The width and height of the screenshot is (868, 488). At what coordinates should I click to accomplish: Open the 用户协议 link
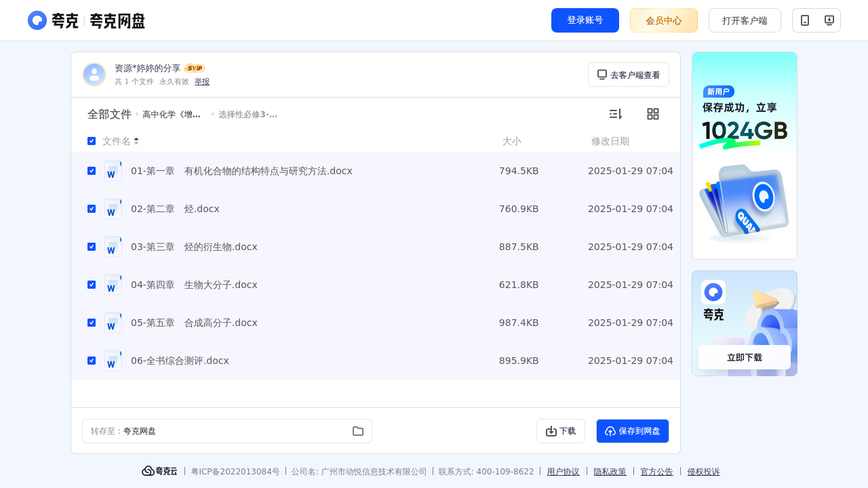(564, 472)
